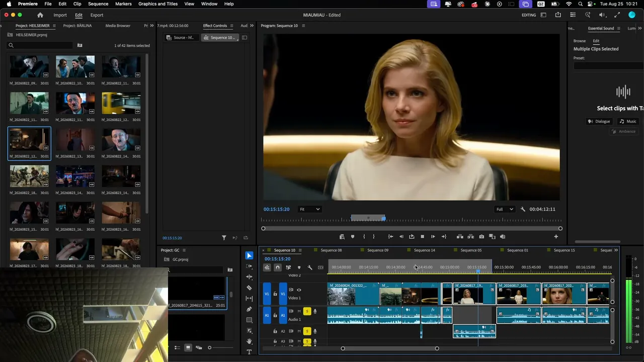This screenshot has height=362, width=644.
Task: Toggle insert sequences as nests button
Action: point(267,267)
